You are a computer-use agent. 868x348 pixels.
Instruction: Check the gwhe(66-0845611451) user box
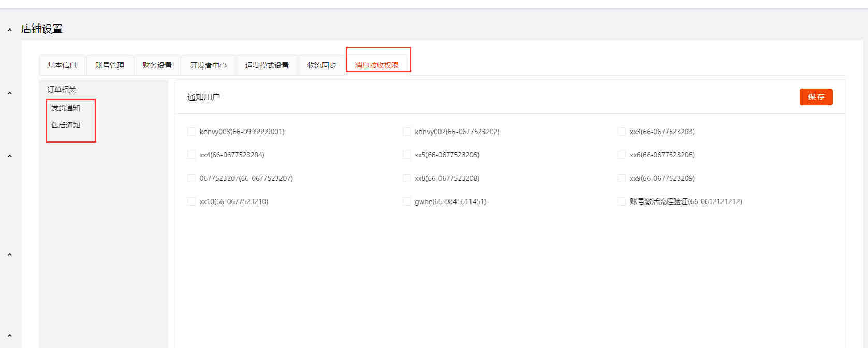click(407, 201)
